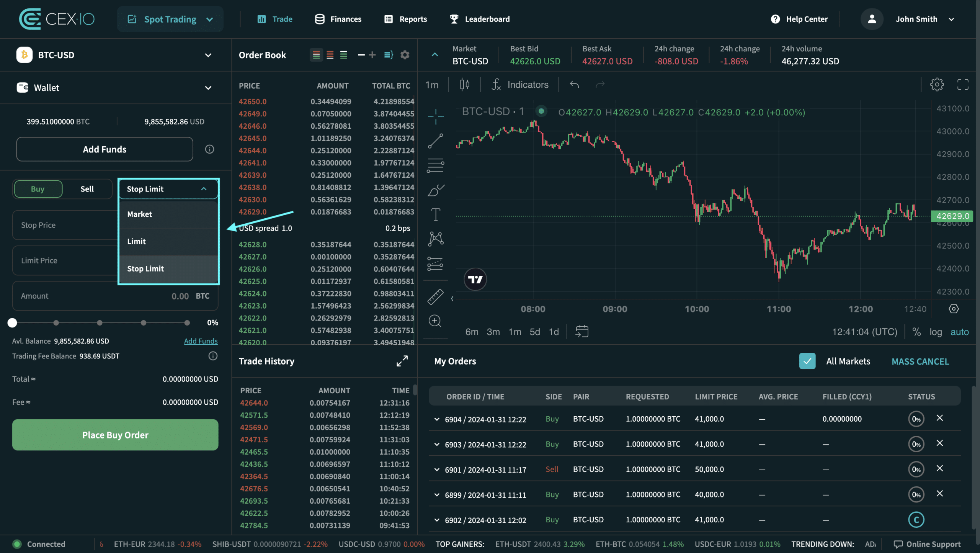980x553 pixels.
Task: Undo the last chart action
Action: tap(574, 85)
